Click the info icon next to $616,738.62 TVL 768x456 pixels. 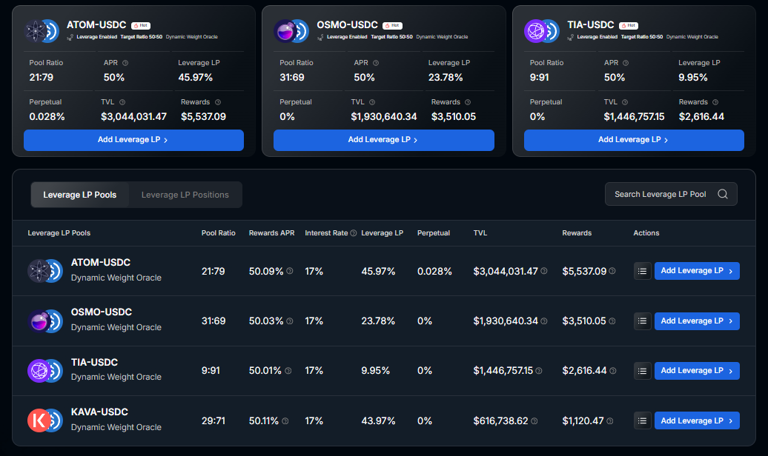point(534,421)
